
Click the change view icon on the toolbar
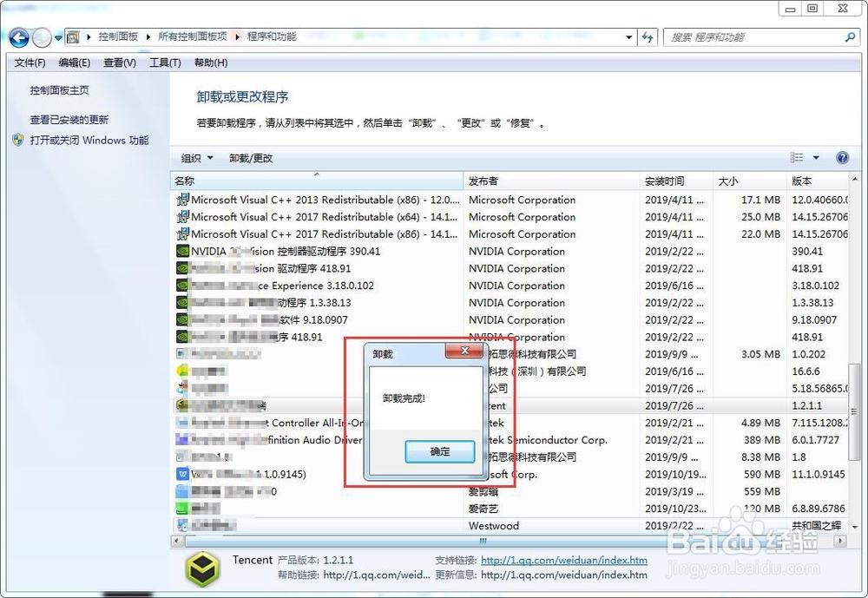(799, 157)
